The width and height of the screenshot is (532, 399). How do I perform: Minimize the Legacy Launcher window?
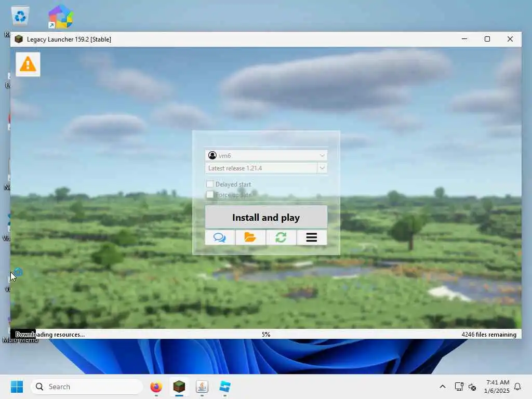click(464, 39)
